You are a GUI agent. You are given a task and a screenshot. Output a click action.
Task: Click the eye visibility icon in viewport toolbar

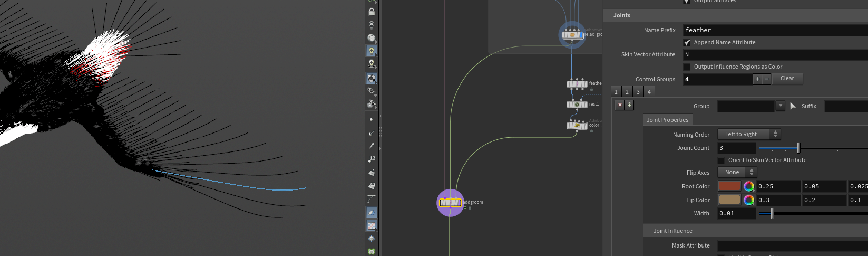[x=372, y=91]
